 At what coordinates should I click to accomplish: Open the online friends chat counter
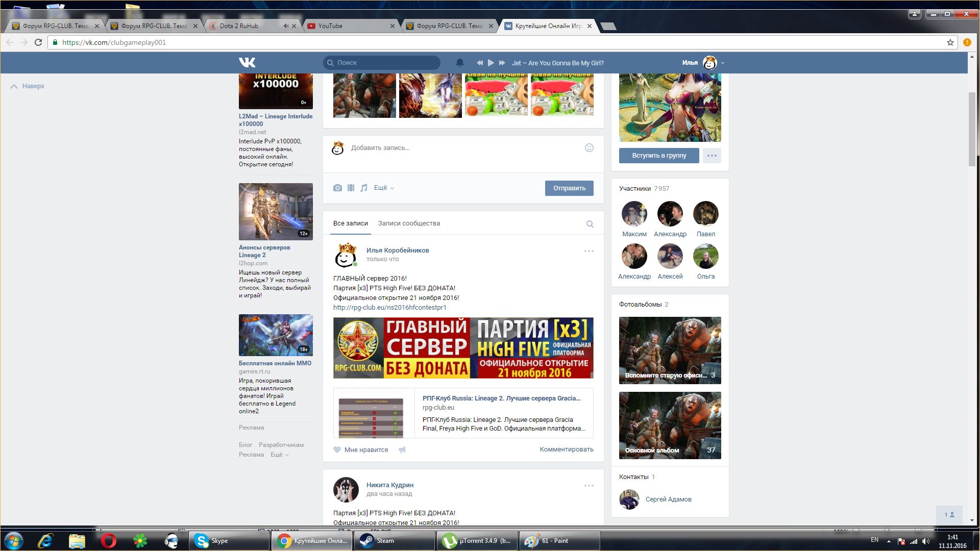[x=949, y=515]
